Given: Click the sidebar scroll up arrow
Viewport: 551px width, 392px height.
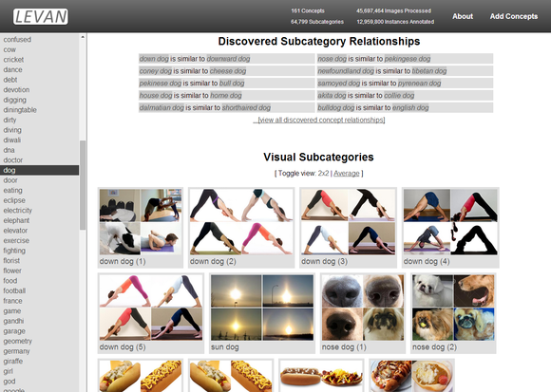Looking at the screenshot, I should click(83, 37).
